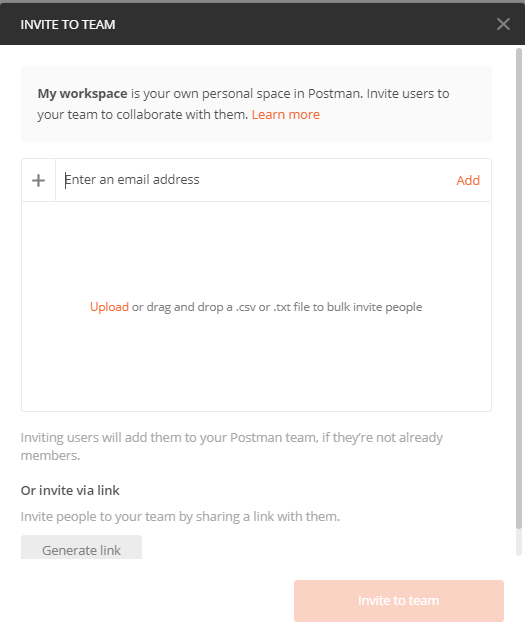Screen dimensions: 525x625
Task: Click the Or invite via link heading
Action: [x=70, y=490]
